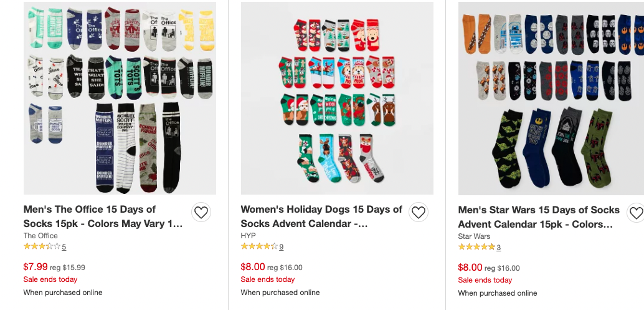Click star rating for Holiday Dogs socks
The width and height of the screenshot is (644, 310).
coord(259,247)
